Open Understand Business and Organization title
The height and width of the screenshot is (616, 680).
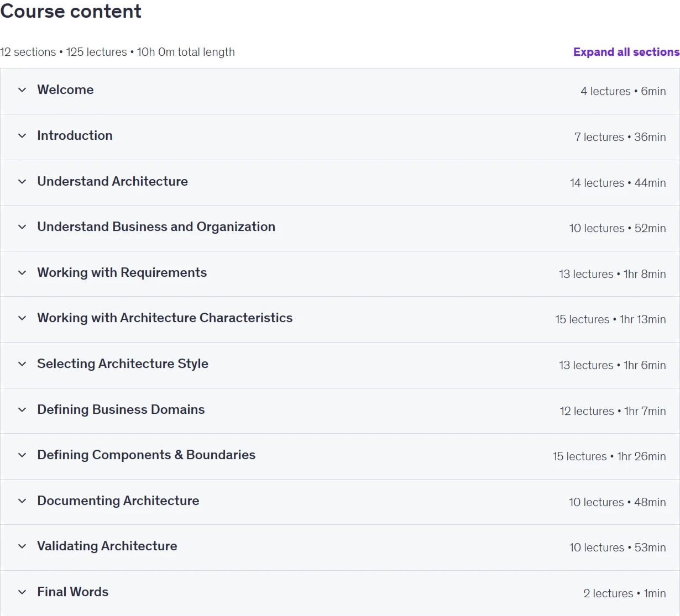pyautogui.click(x=156, y=227)
